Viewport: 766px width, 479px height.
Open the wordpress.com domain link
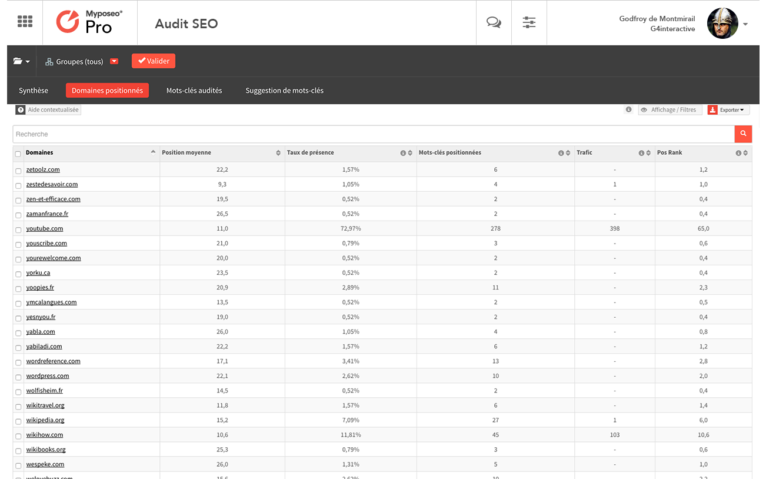[47, 375]
